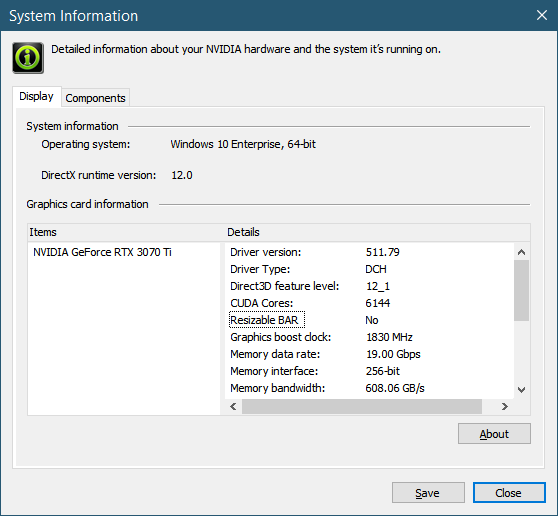Select the Driver version row

[x=370, y=252]
